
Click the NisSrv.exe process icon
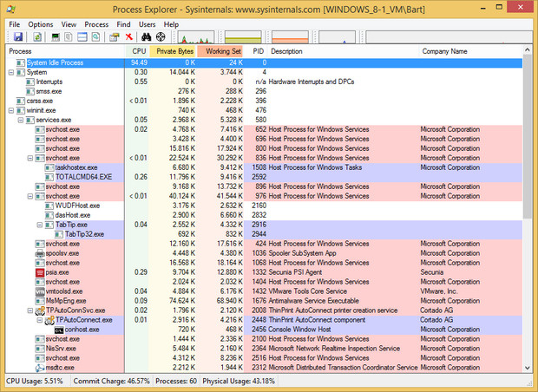[x=40, y=349]
